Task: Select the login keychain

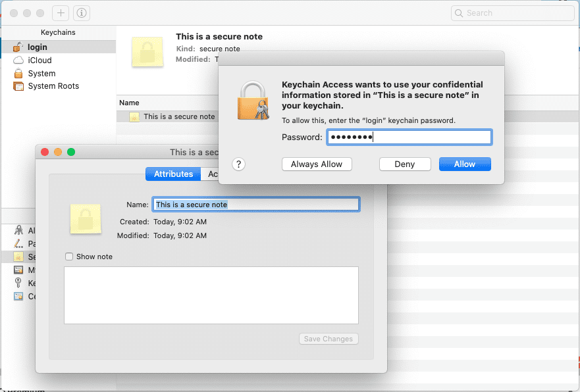Action: click(37, 47)
